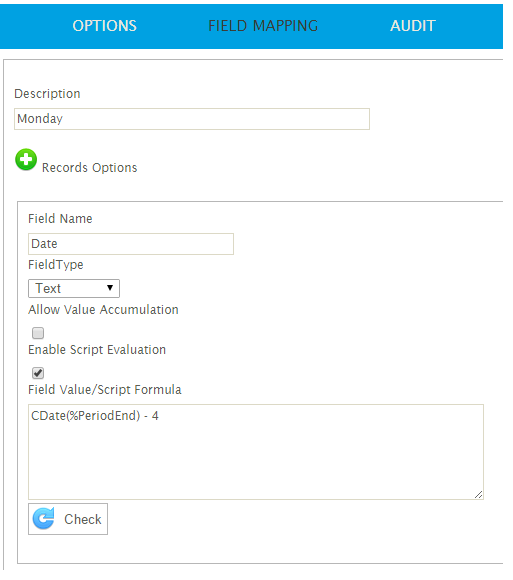Open the FieldType Text combo box
The width and height of the screenshot is (513, 580).
[x=74, y=289]
